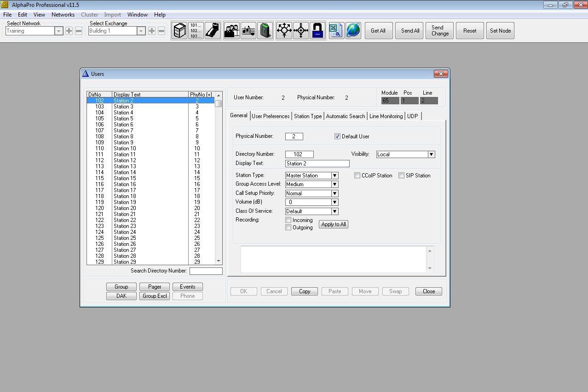Screen dimensions: 588x392
Task: Open the Visibility dropdown
Action: [431, 154]
